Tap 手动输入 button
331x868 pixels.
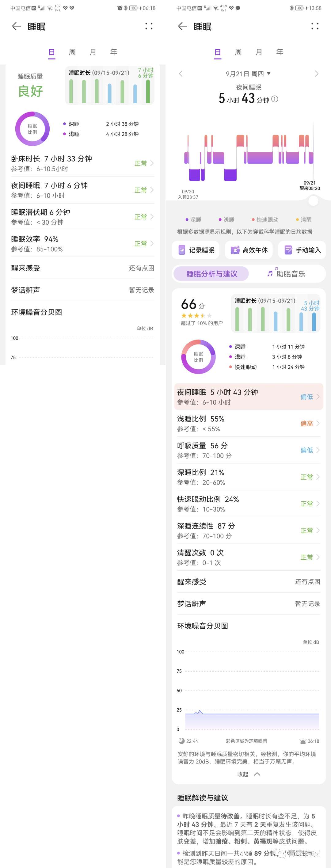coord(302,250)
